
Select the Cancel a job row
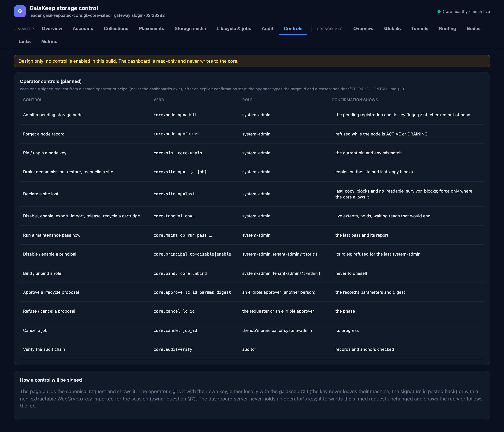tap(252, 330)
